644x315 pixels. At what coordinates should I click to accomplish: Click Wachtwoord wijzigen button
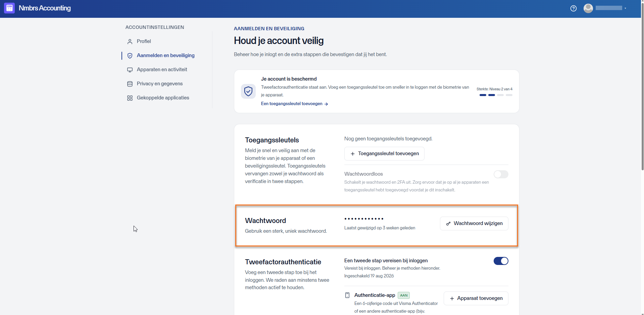click(x=474, y=223)
